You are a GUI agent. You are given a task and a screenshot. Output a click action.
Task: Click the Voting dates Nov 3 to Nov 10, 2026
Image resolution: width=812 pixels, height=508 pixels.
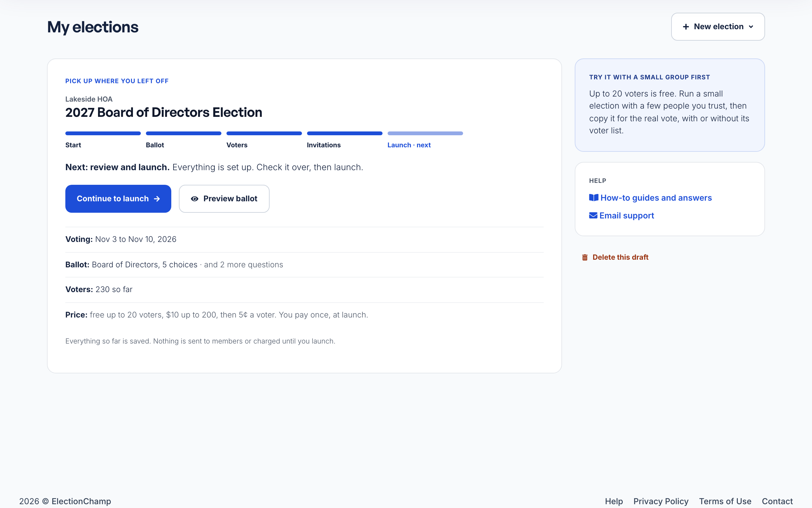(x=135, y=239)
